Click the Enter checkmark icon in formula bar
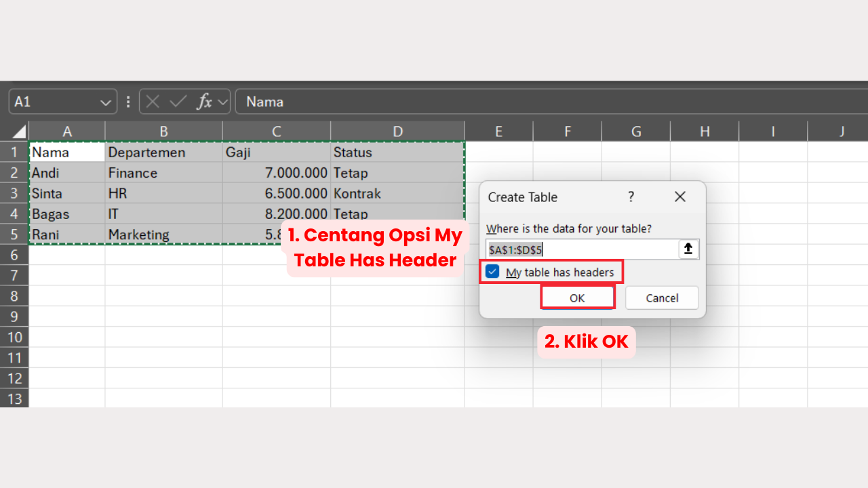The width and height of the screenshot is (868, 488). [x=178, y=101]
